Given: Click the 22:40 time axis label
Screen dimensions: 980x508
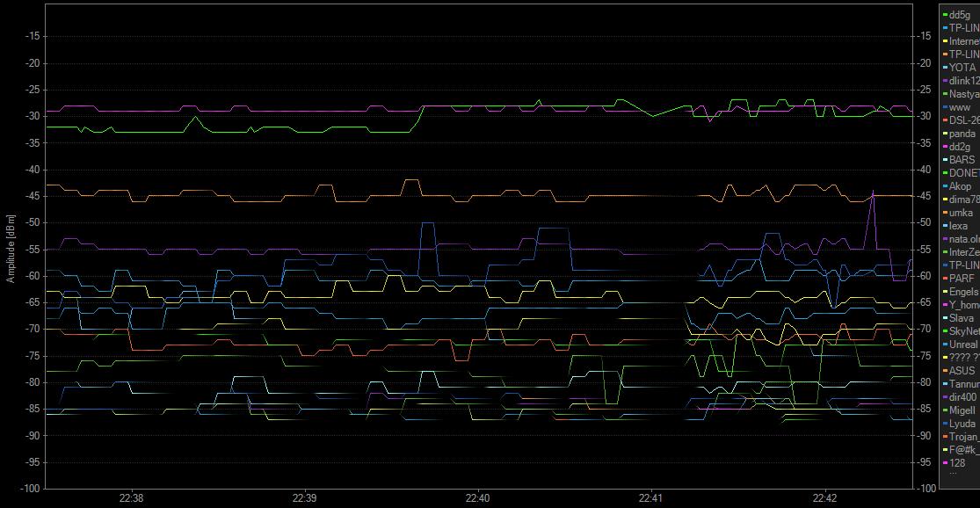Looking at the screenshot, I should pyautogui.click(x=477, y=498).
